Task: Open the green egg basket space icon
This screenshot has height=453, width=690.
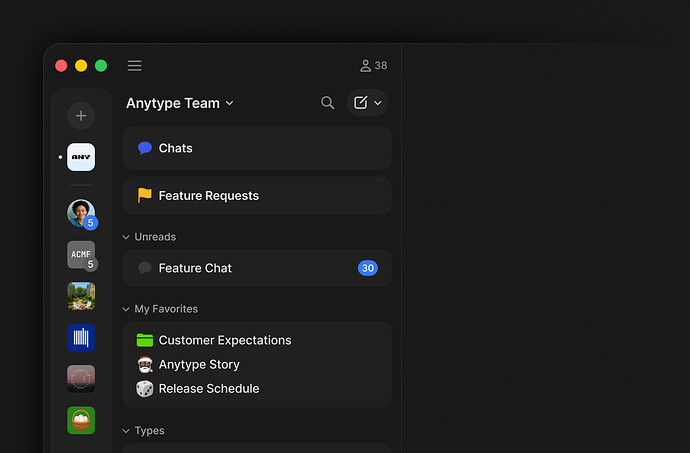Action: 81,420
